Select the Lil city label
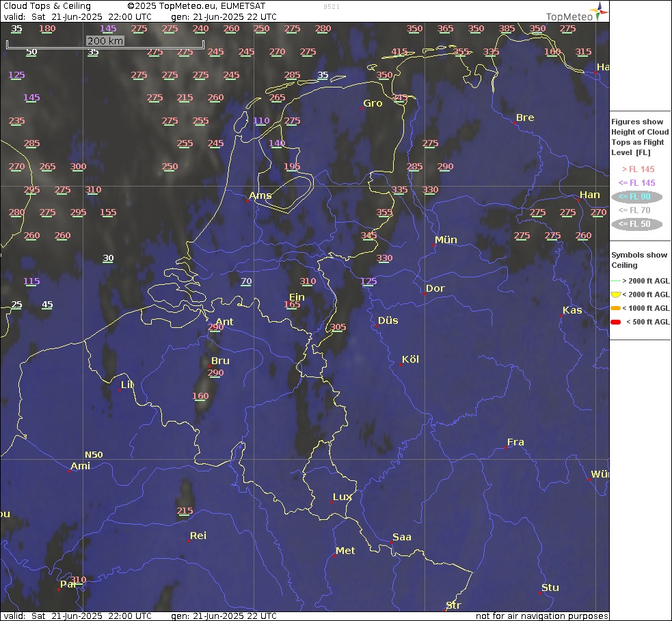The width and height of the screenshot is (672, 621). [127, 385]
